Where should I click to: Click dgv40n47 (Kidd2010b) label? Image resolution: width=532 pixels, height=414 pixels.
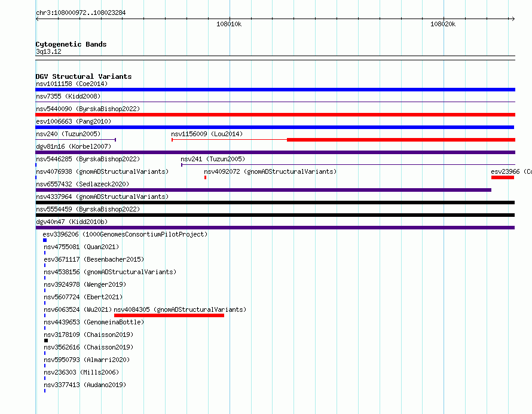tap(72, 222)
